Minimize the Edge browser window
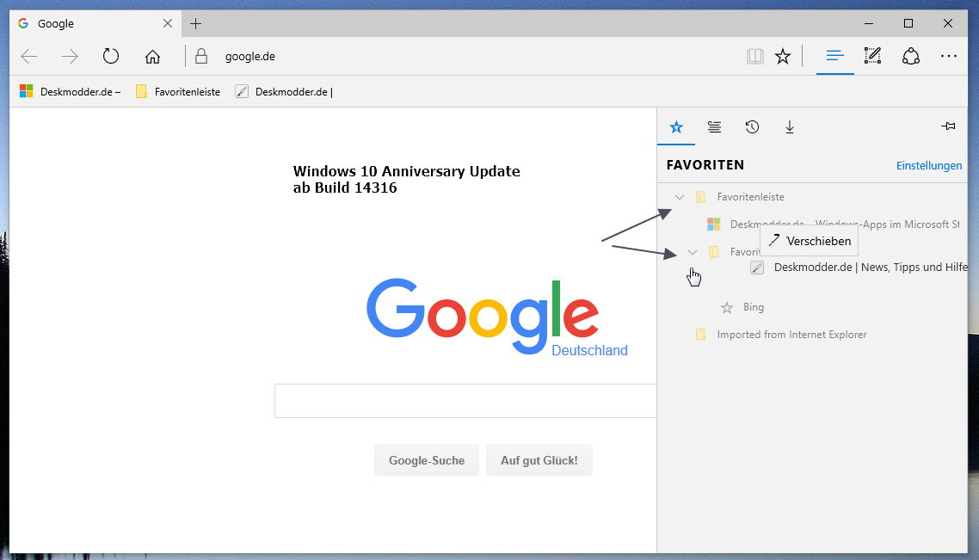979x560 pixels. coord(869,24)
